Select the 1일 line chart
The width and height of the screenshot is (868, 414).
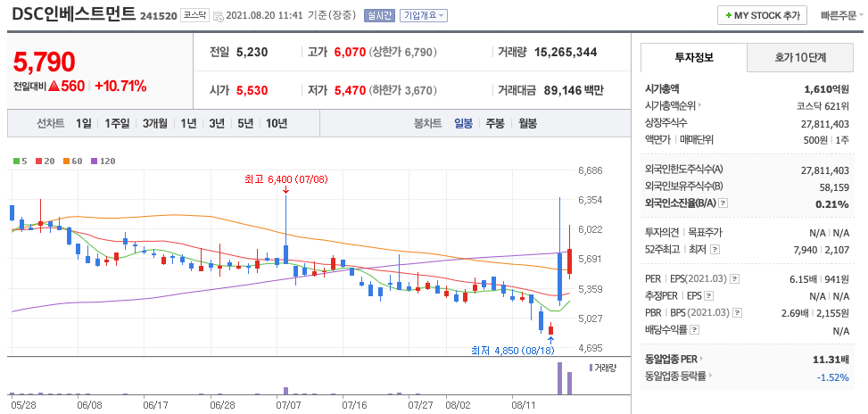[84, 123]
